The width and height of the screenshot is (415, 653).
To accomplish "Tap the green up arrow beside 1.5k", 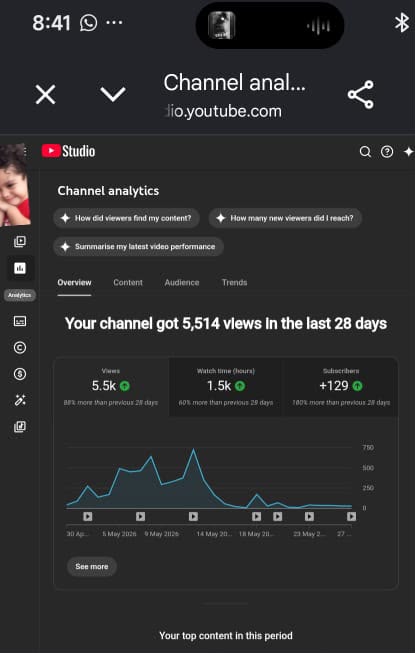I will (x=239, y=386).
